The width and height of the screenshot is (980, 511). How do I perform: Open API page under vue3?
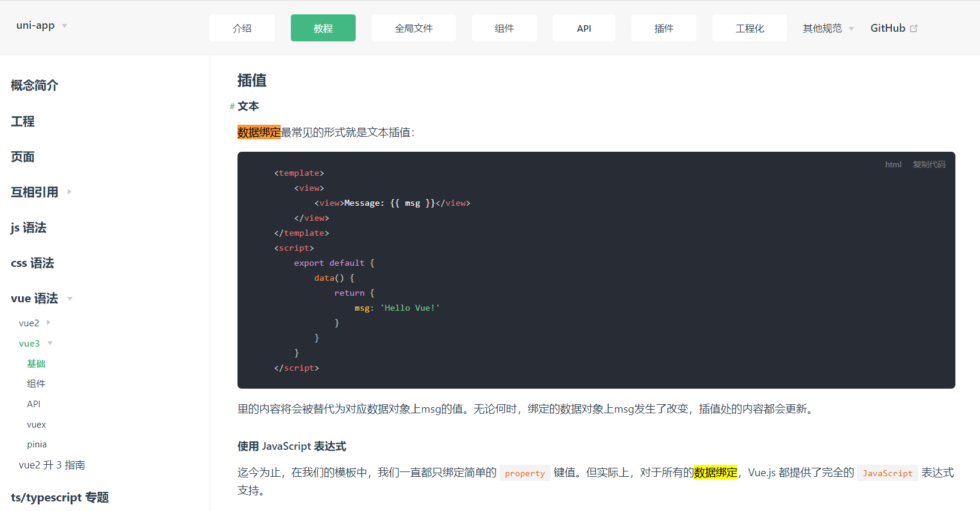(x=34, y=404)
